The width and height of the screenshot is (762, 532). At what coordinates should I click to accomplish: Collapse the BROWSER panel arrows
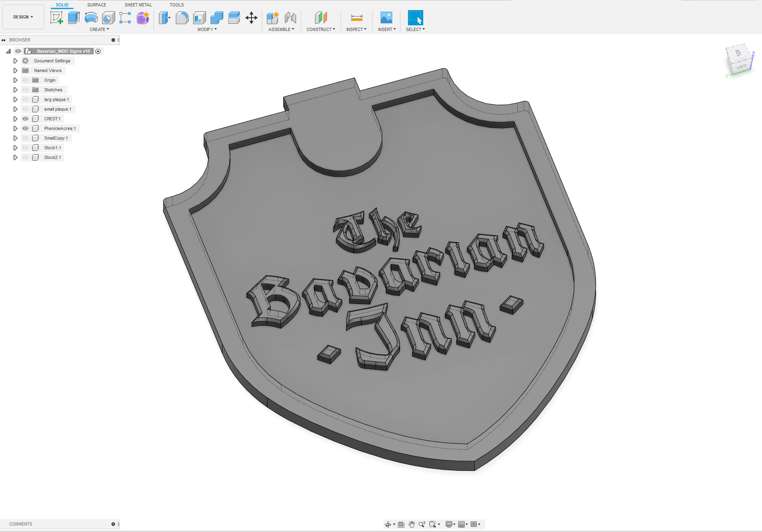coord(3,40)
